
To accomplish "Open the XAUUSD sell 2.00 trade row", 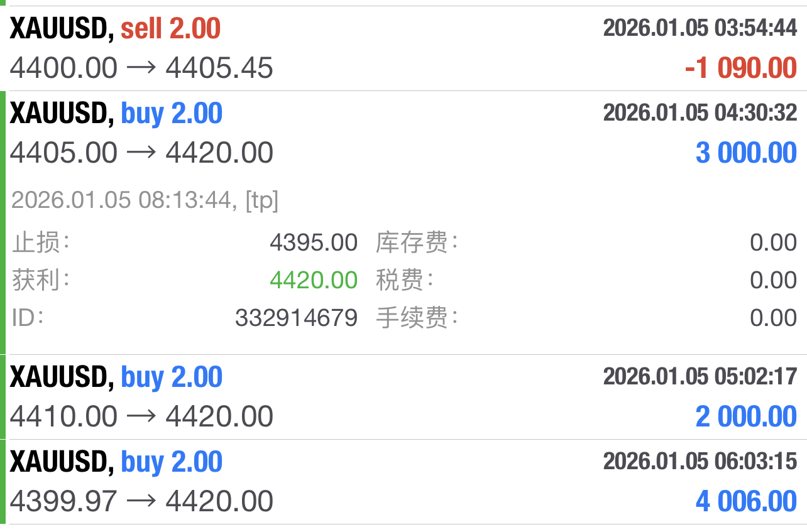I will coord(403,49).
